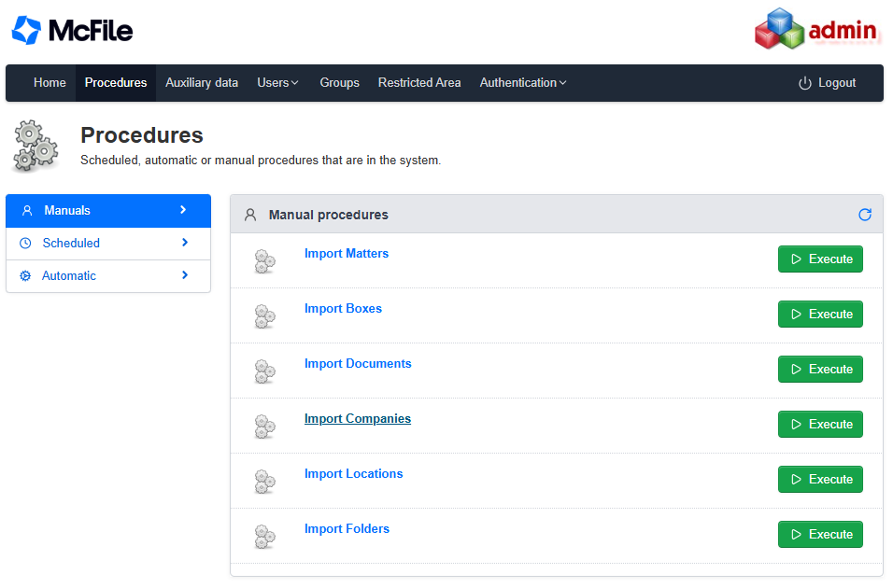Open the Import Folders link
This screenshot has width=893, height=588.
coord(347,529)
